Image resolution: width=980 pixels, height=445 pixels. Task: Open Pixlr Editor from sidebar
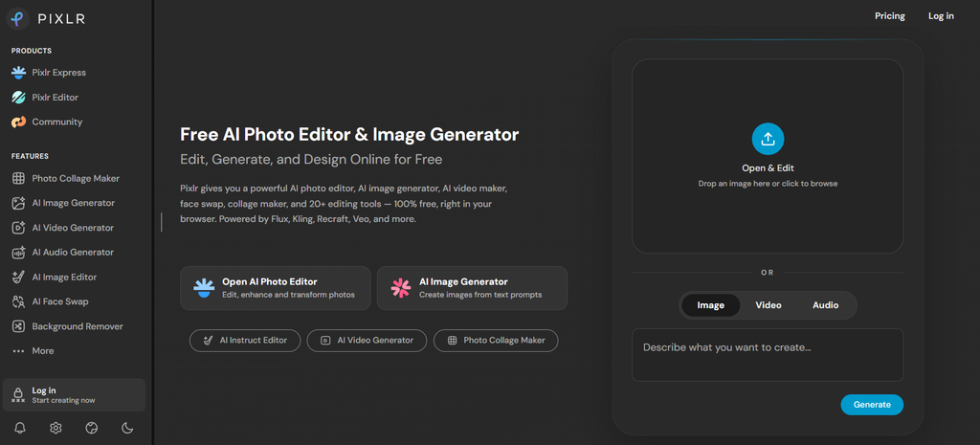click(x=45, y=98)
